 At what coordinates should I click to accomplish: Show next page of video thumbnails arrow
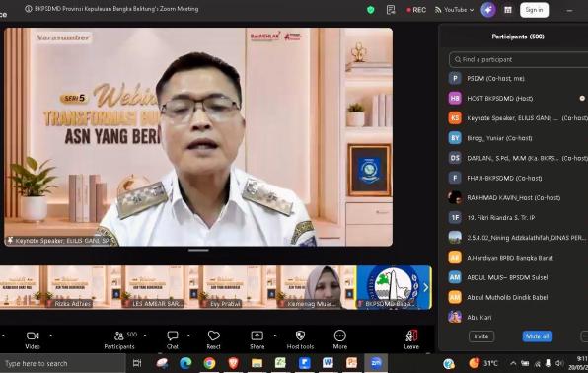(425, 287)
